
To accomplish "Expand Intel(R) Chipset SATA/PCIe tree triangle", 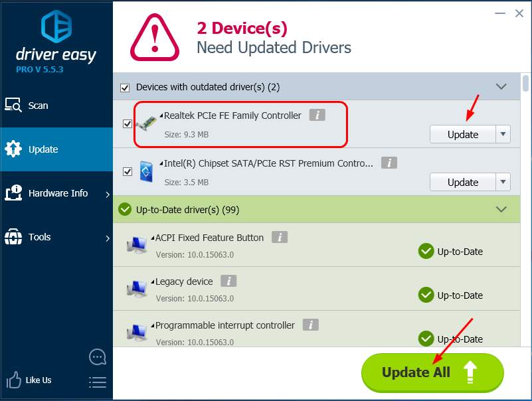I will 161,163.
